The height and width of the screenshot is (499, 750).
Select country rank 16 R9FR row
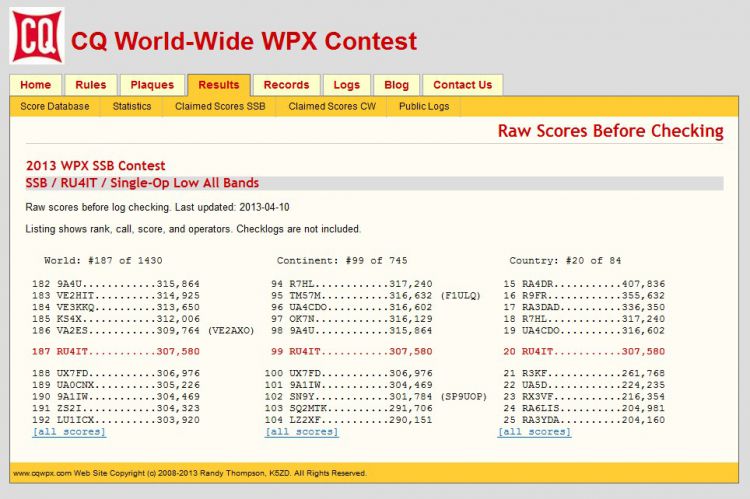click(x=584, y=296)
